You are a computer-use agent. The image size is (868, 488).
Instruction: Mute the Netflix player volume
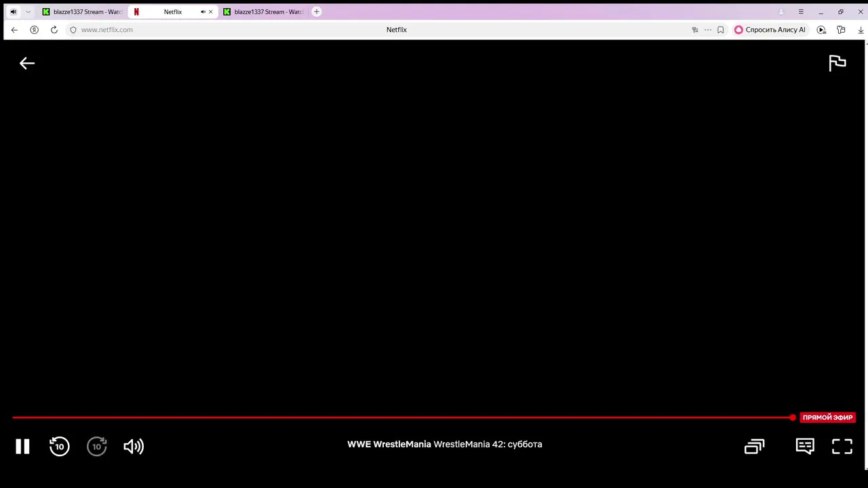pos(134,446)
